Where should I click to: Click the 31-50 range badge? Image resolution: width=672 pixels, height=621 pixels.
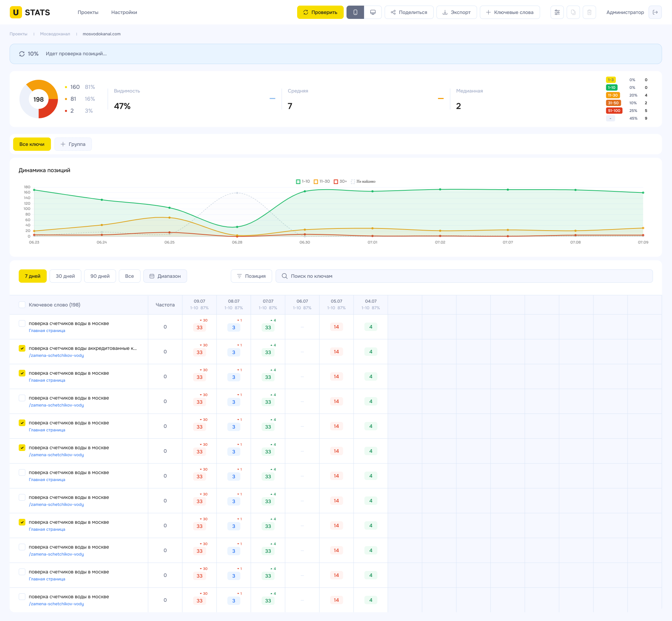613,103
